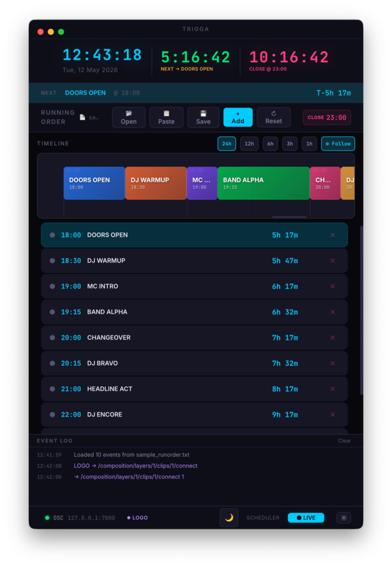
Task: Open a running order file
Action: pos(128,117)
